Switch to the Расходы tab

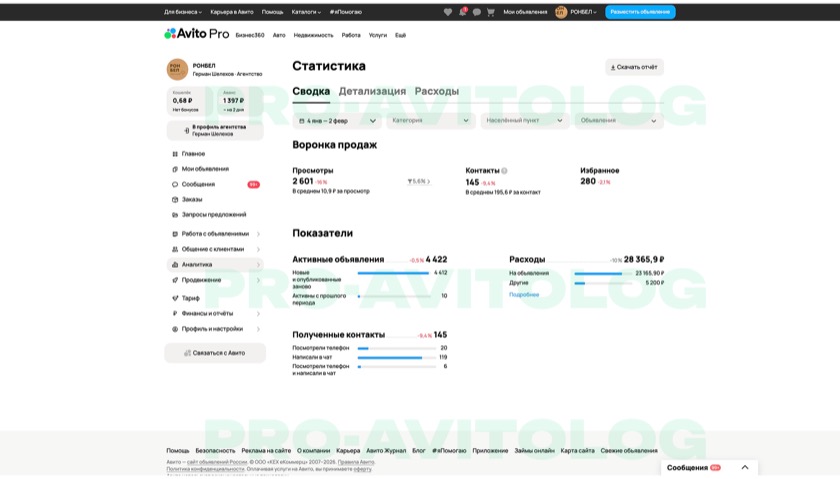tap(437, 91)
